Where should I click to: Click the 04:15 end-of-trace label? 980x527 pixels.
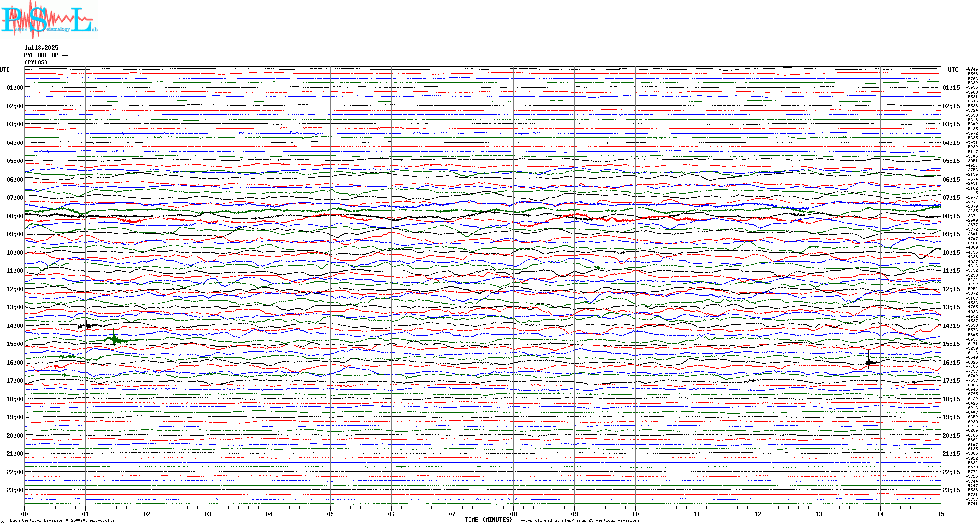coord(951,143)
